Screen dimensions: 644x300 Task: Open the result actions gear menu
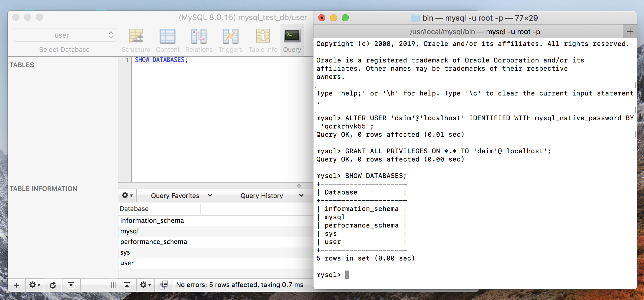pyautogui.click(x=145, y=285)
